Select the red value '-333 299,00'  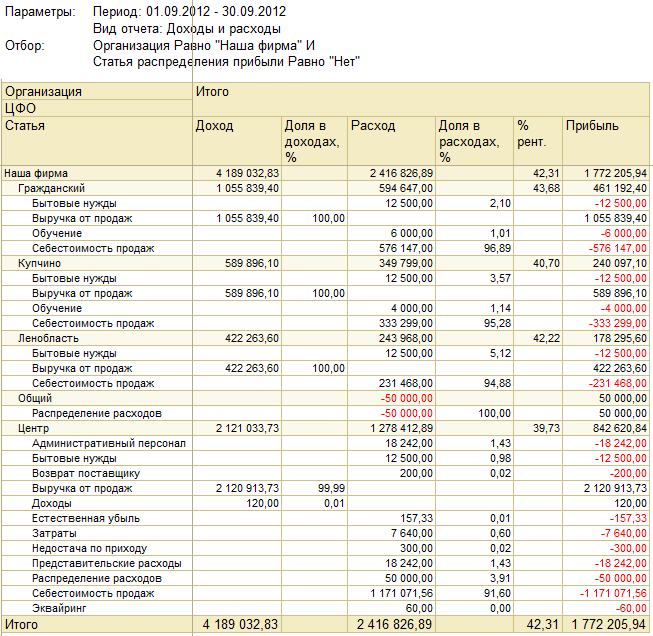click(618, 323)
